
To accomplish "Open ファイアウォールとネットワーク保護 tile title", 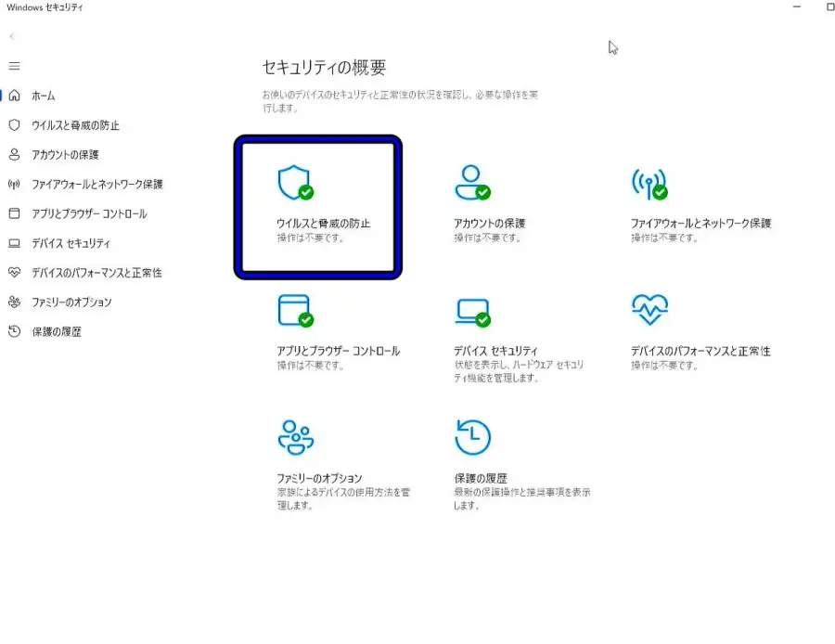I will click(700, 224).
